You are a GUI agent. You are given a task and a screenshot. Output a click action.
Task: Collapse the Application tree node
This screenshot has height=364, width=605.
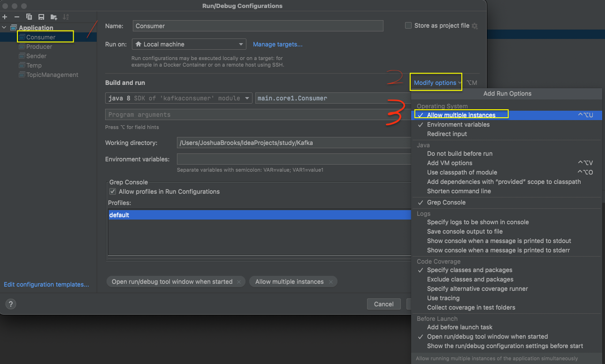[x=4, y=28]
